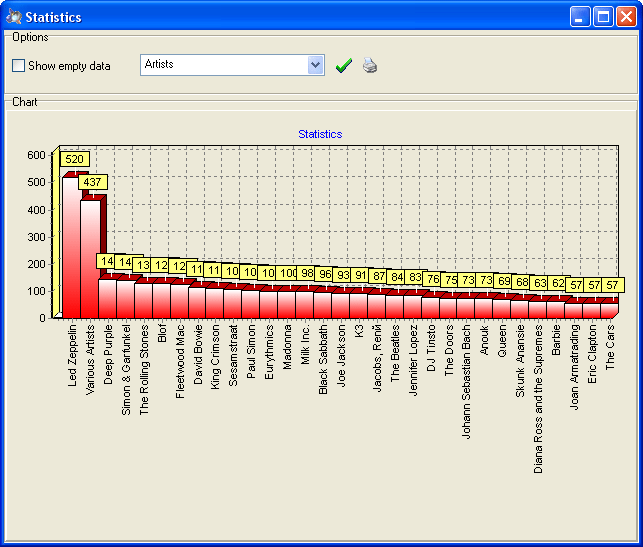
Task: Click the Statistics title bar text
Action: [53, 17]
